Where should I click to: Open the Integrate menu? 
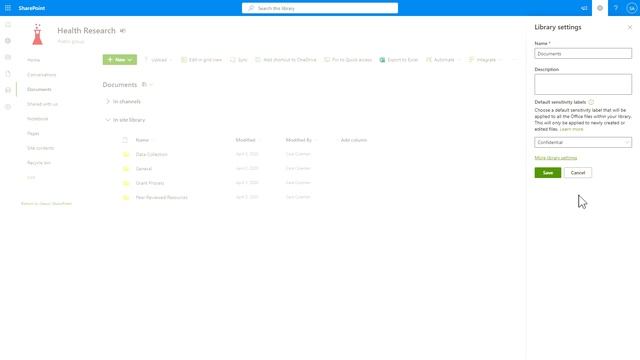tap(485, 60)
